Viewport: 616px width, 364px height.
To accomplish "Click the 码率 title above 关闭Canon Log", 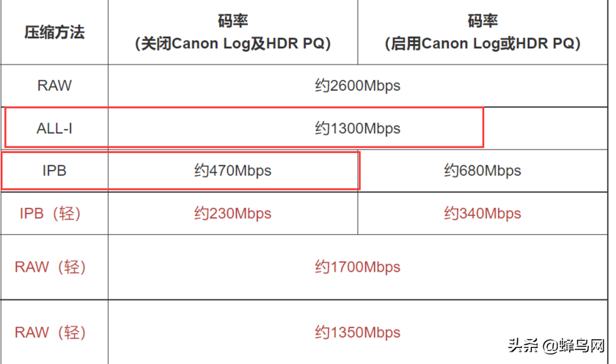I will 233,21.
